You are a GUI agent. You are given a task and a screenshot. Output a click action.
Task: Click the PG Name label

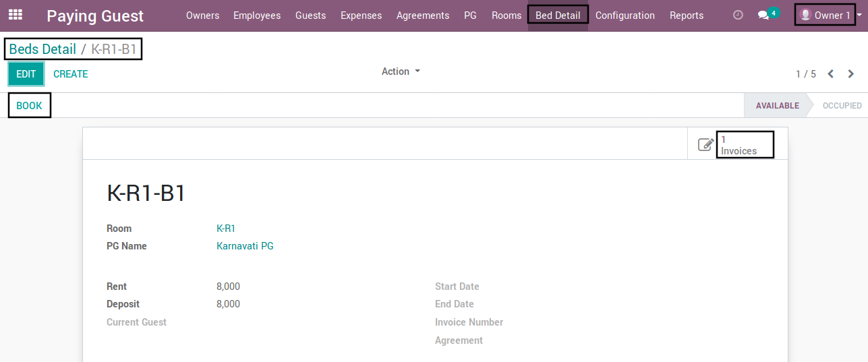pyautogui.click(x=127, y=246)
